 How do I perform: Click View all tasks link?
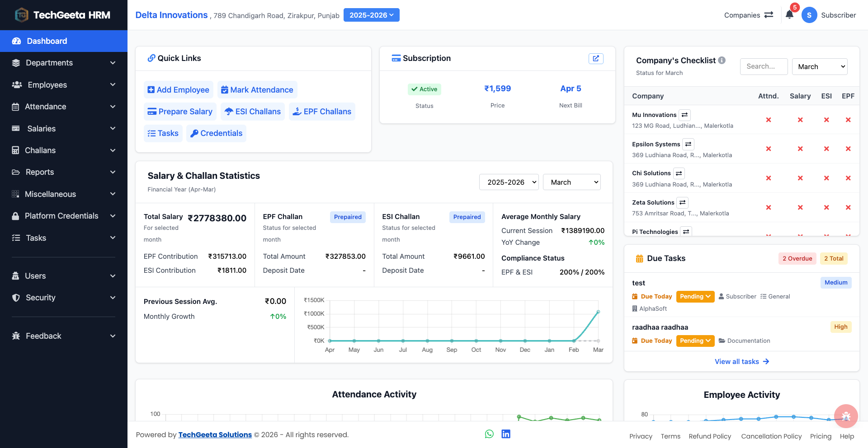coord(742,362)
